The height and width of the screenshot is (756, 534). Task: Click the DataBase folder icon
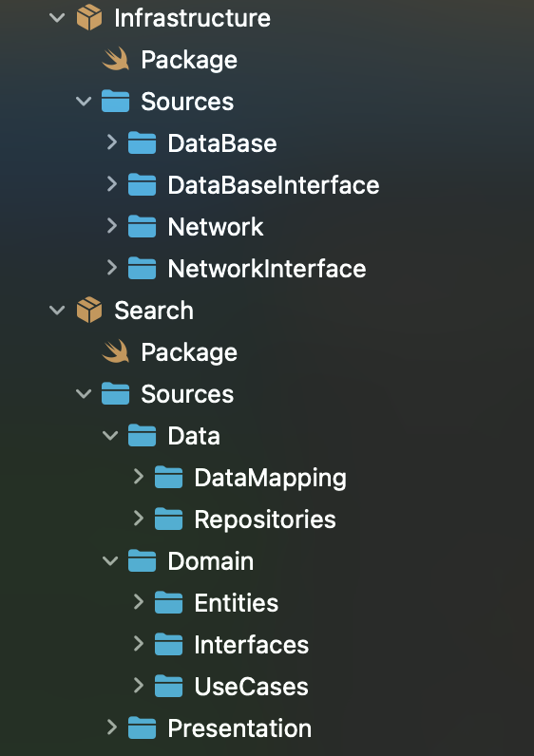(x=143, y=143)
